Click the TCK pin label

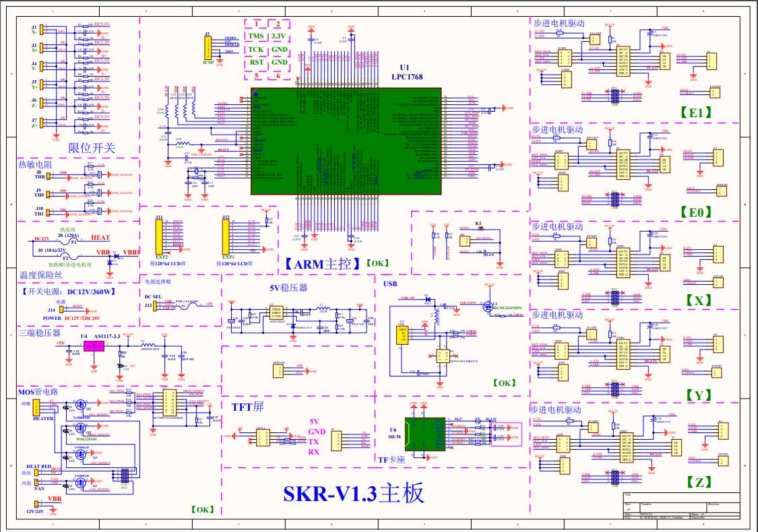coord(256,49)
